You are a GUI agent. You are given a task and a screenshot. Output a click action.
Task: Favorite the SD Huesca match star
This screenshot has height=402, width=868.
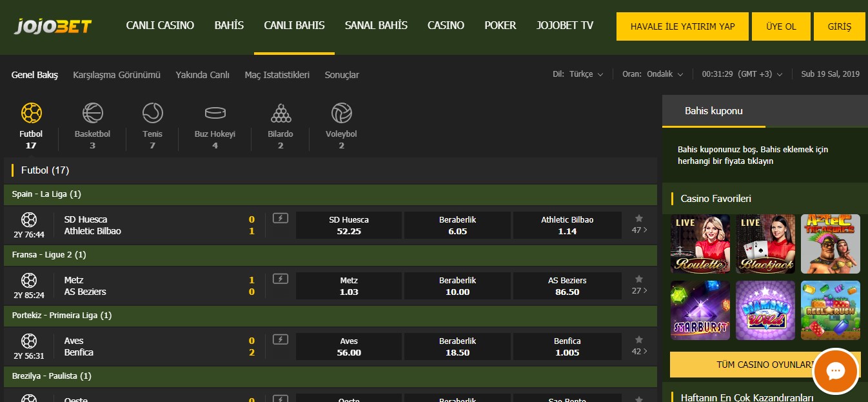point(639,218)
